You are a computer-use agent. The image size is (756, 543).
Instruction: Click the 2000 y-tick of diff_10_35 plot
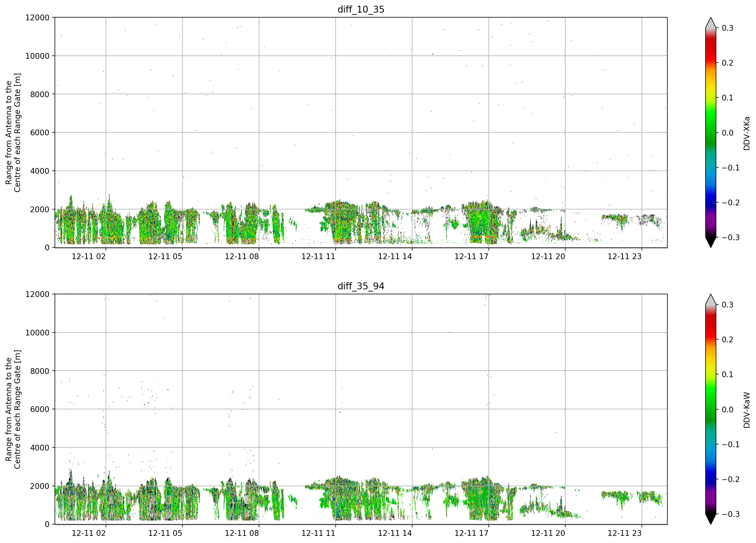[40, 209]
